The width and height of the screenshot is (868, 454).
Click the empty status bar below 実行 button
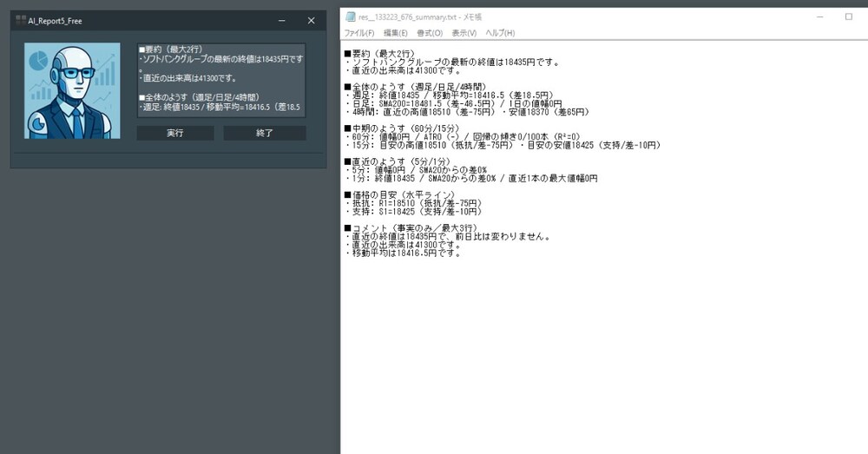point(168,160)
